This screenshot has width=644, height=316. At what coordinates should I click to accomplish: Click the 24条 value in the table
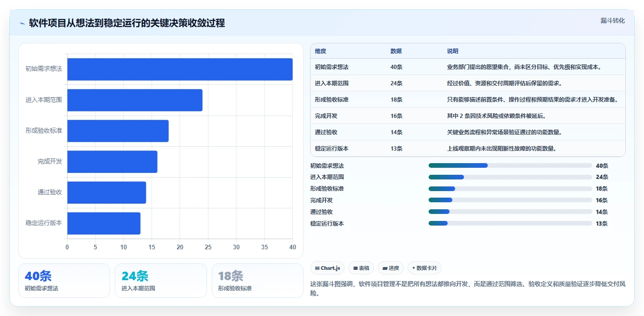[x=396, y=83]
